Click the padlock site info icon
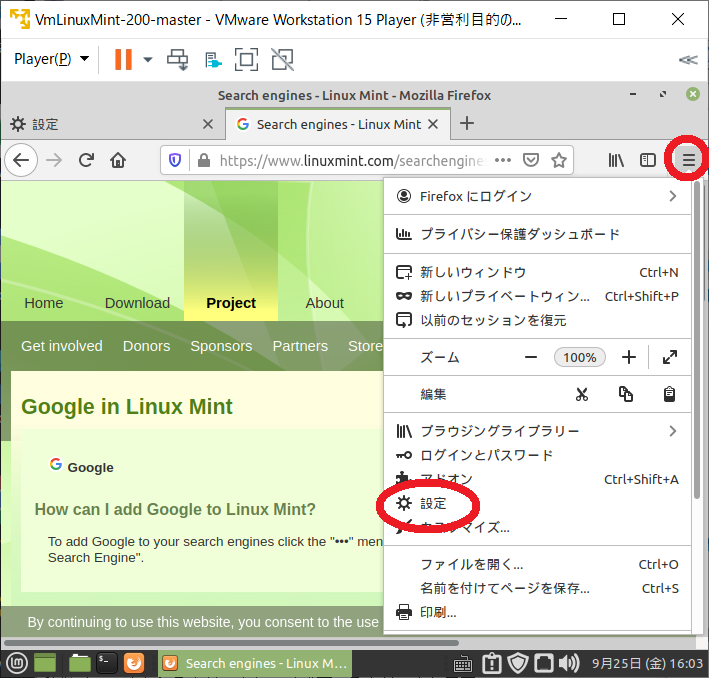This screenshot has width=709, height=678. pyautogui.click(x=204, y=160)
